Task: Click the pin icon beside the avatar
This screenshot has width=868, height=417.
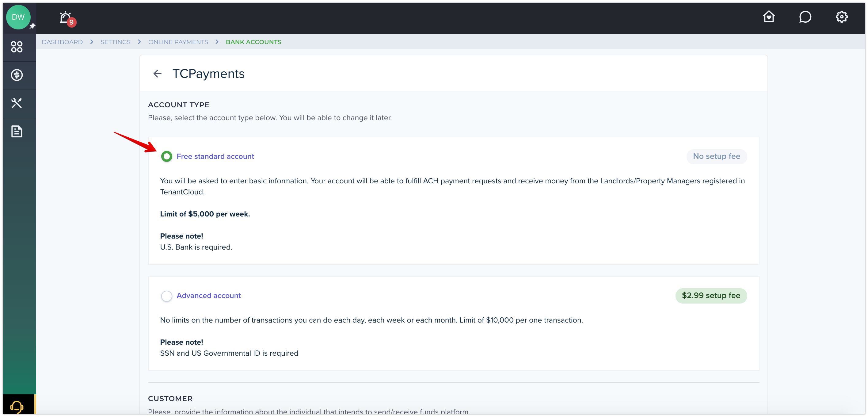Action: [x=32, y=26]
